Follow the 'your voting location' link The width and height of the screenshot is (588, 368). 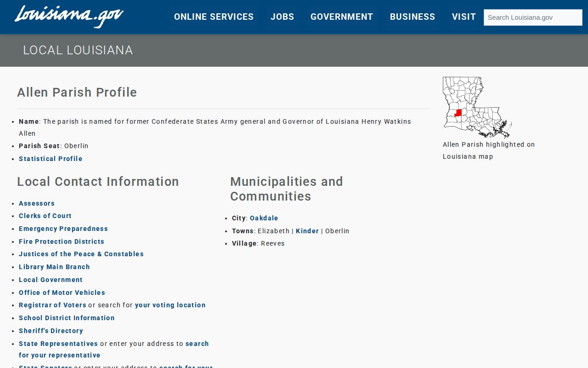point(170,305)
